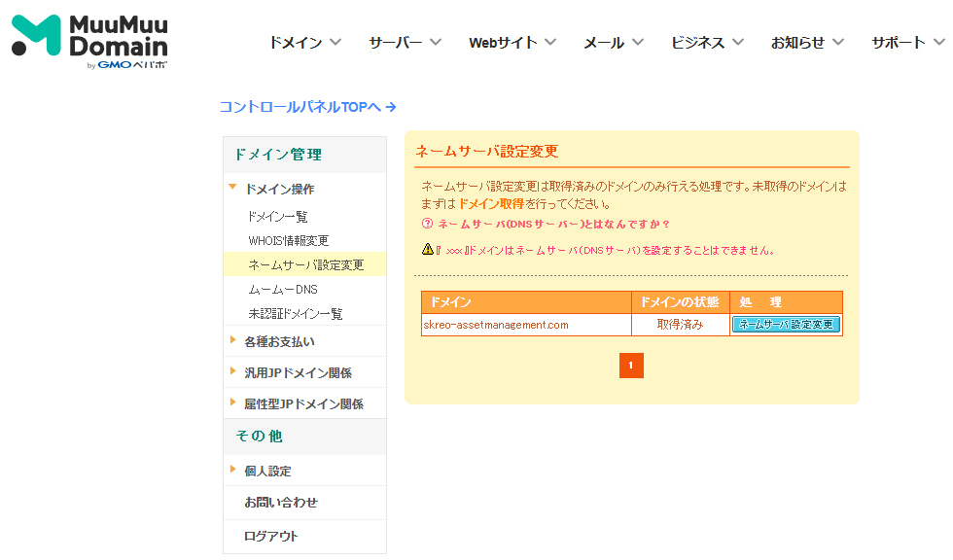
Task: Open the ドメイン dropdown menu
Action: [304, 43]
